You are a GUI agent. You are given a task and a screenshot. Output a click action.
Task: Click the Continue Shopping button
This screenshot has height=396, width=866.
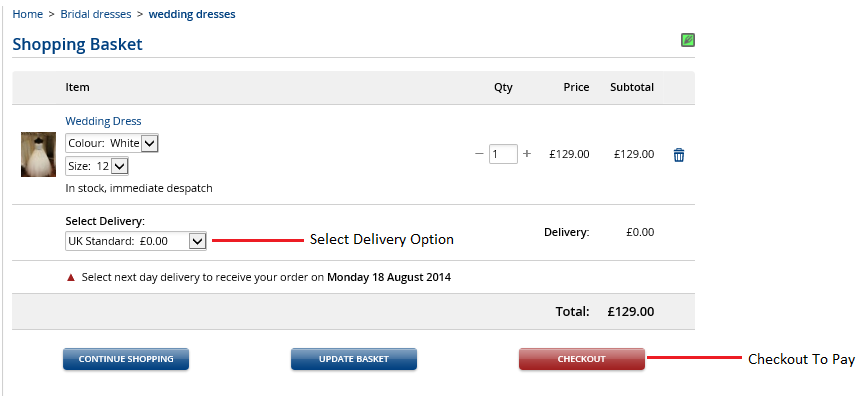click(x=126, y=359)
